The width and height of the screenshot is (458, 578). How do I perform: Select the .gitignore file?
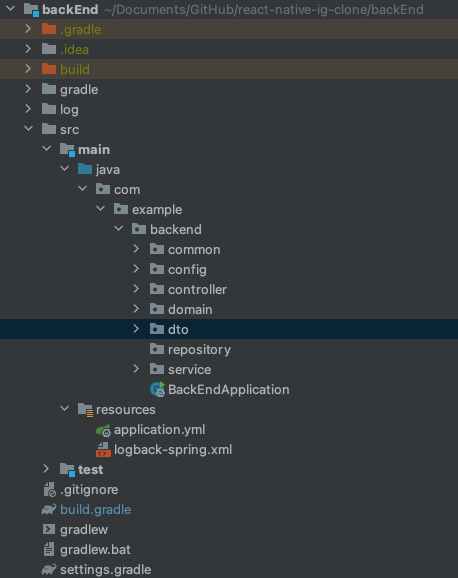coord(89,490)
